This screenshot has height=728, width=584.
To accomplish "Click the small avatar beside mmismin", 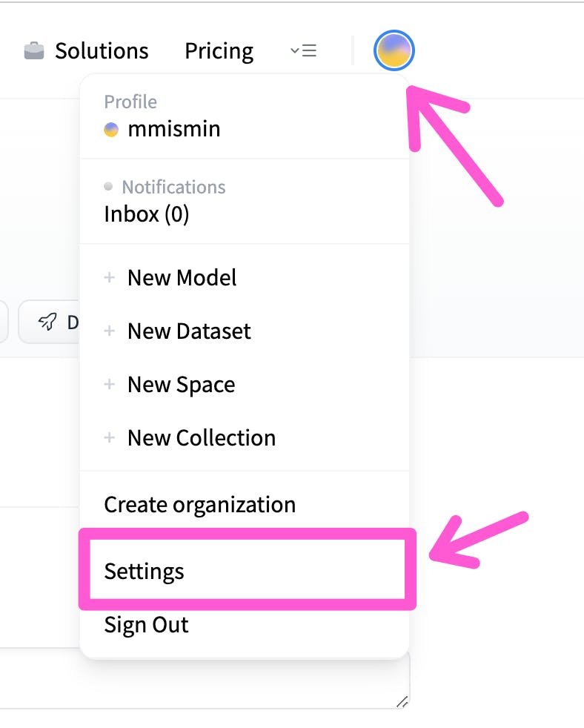I will click(x=111, y=130).
